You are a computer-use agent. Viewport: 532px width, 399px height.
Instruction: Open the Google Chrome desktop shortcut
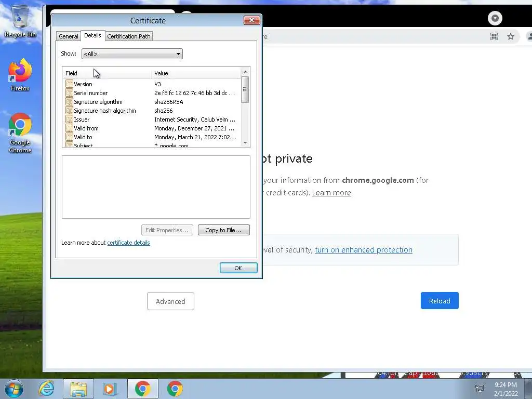(20, 133)
